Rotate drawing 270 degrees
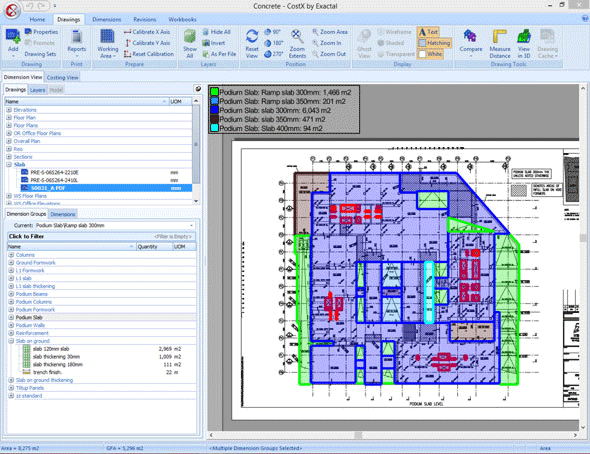Image resolution: width=590 pixels, height=454 pixels. pos(274,54)
